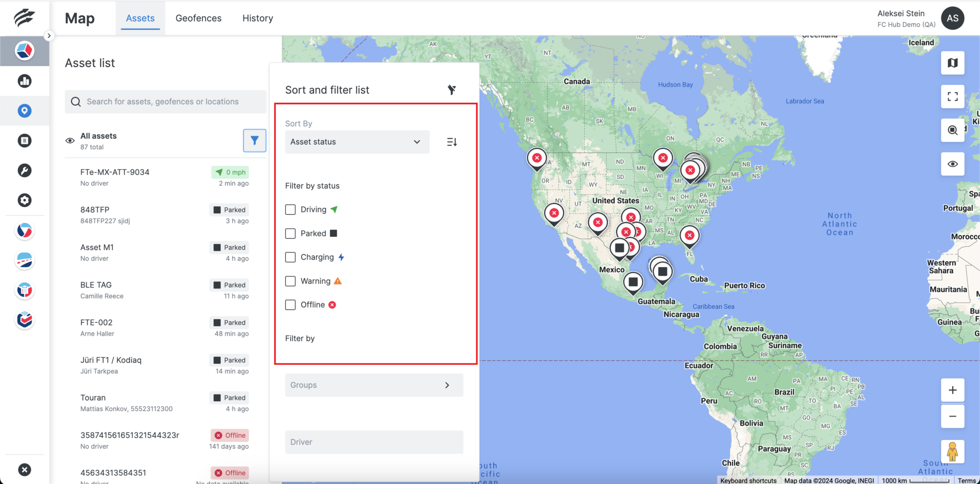980x484 pixels.
Task: Click the eye visibility icon on map controls
Action: tap(952, 164)
